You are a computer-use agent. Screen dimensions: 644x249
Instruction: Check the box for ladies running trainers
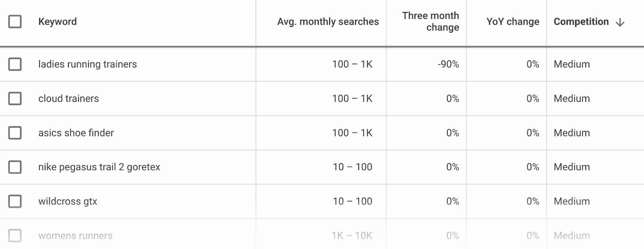click(15, 64)
